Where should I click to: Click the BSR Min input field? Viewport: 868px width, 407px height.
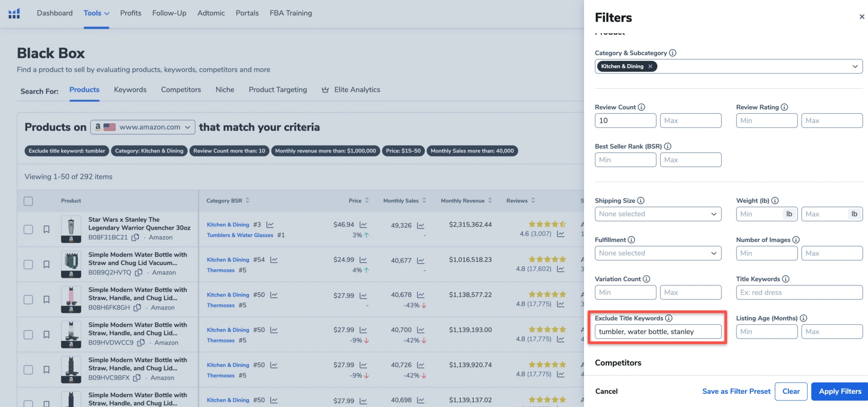tap(625, 160)
